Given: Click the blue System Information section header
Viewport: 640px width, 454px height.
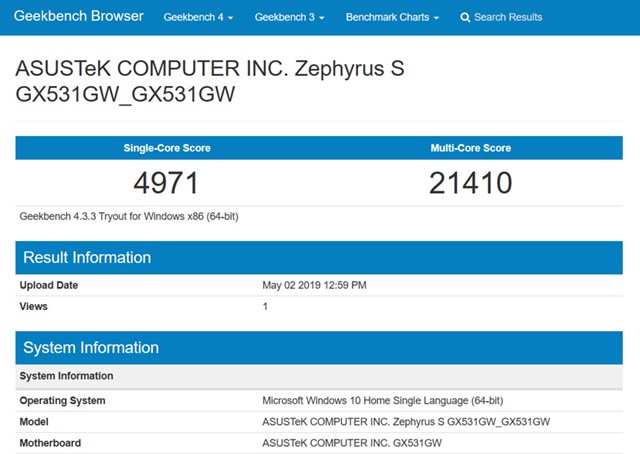Looking at the screenshot, I should tap(319, 348).
